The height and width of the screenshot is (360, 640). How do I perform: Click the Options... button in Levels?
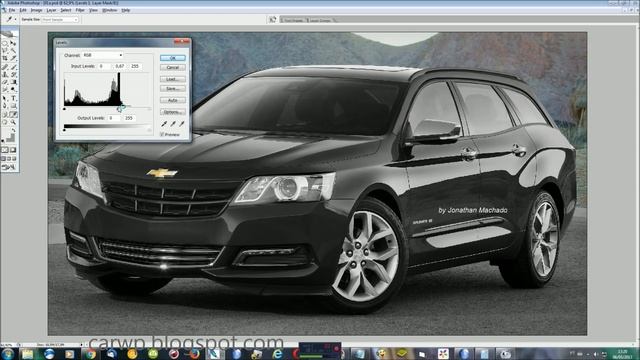point(173,112)
